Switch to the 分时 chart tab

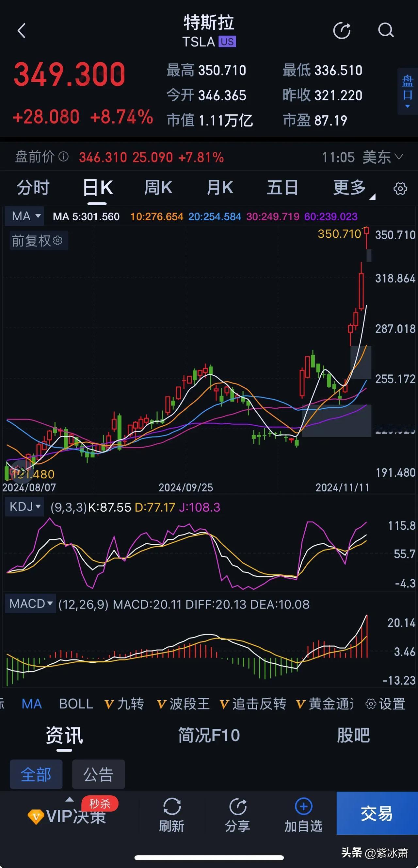(x=33, y=187)
